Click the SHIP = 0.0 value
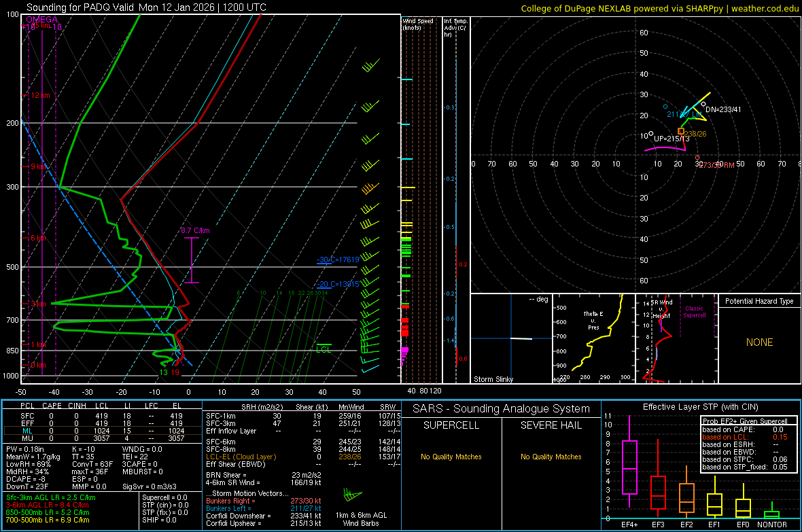 tap(159, 520)
